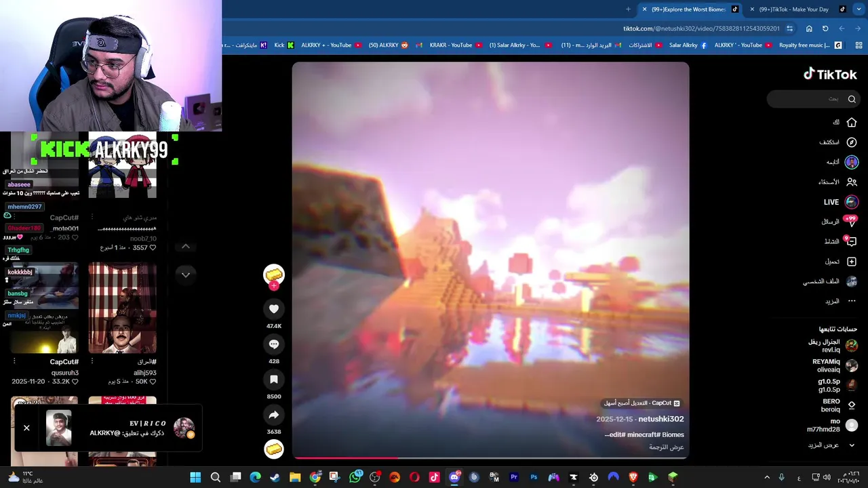This screenshot has height=488, width=868.
Task: Click the TikTok logo
Action: pyautogui.click(x=830, y=74)
